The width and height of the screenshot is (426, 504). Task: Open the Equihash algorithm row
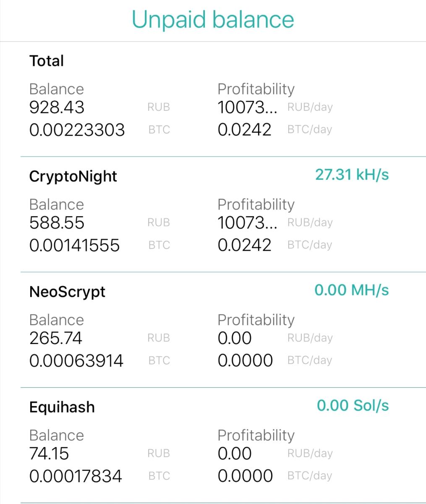(x=62, y=407)
